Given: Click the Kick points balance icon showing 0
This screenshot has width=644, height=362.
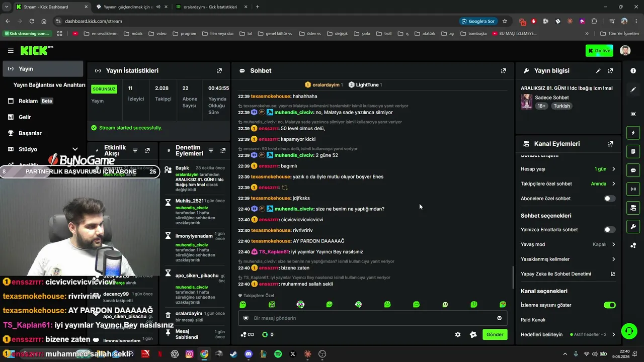Looking at the screenshot, I should coord(268,335).
